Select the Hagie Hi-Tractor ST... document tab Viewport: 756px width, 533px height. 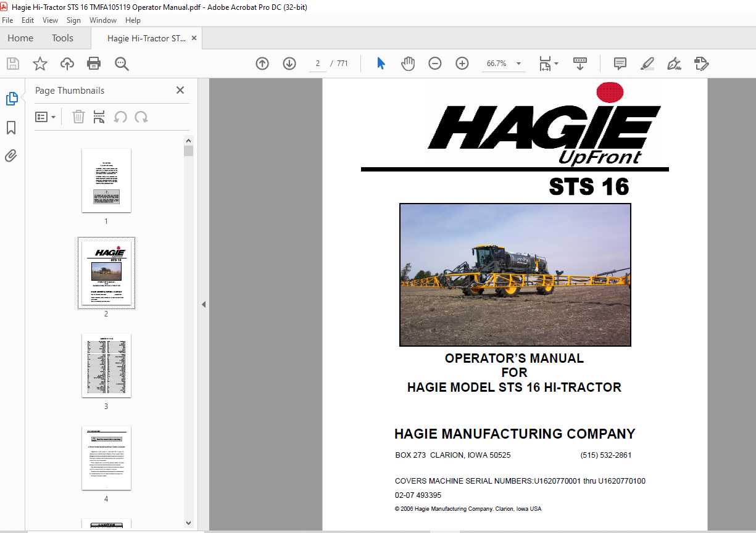146,38
